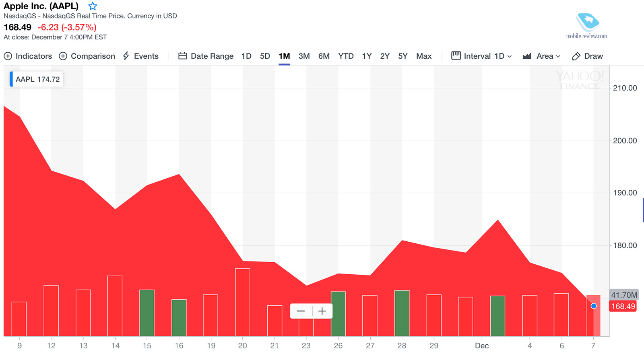Click the 190.00 price axis label
The height and width of the screenshot is (358, 644).
click(625, 193)
